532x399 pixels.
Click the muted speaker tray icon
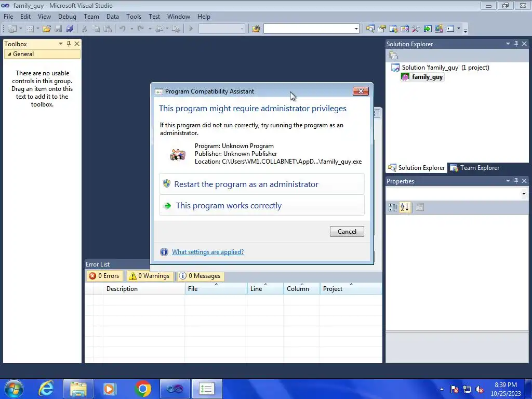pos(480,390)
